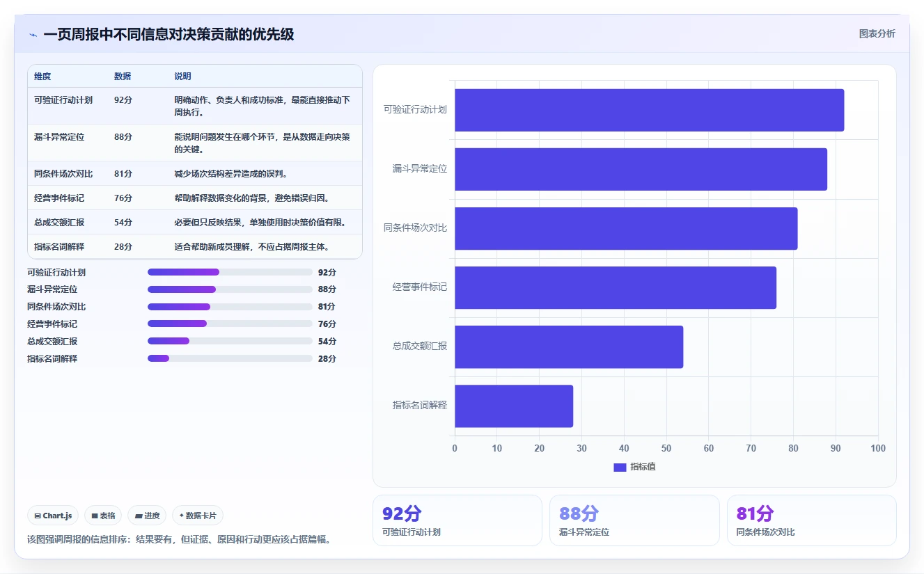Click 81分 value beside the progress bar
This screenshot has height=574, width=924.
(x=327, y=307)
